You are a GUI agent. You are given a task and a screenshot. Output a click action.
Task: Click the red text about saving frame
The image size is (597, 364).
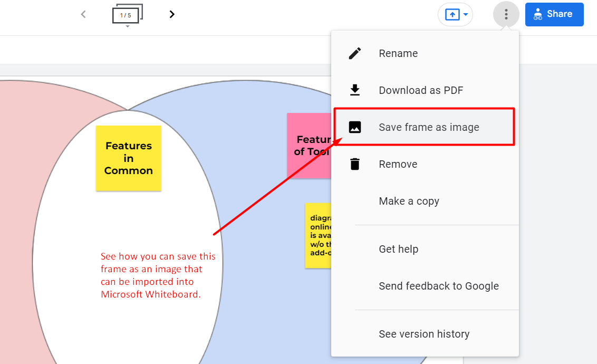click(158, 275)
